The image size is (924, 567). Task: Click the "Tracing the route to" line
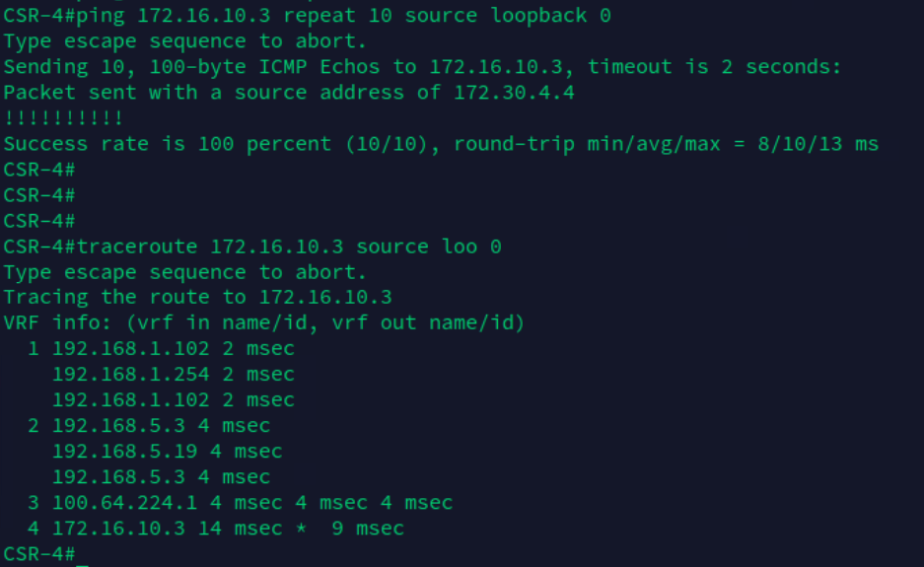tap(197, 298)
